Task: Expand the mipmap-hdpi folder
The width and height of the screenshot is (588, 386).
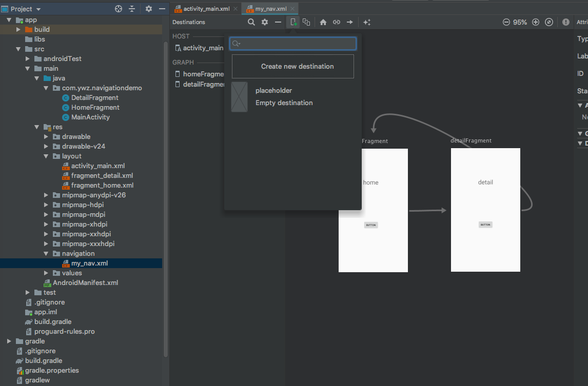Action: point(46,205)
